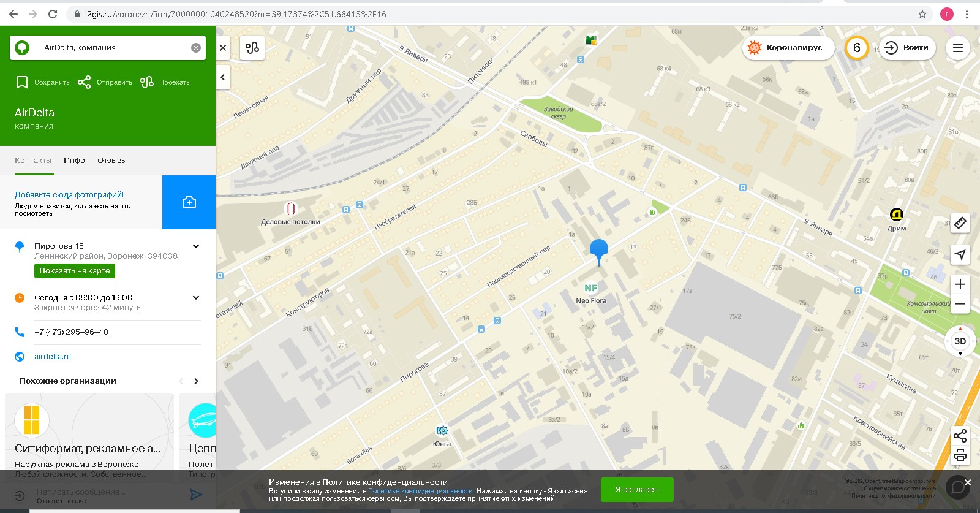Clear the AirDelta search field
This screenshot has width=980, height=513.
pyautogui.click(x=196, y=48)
